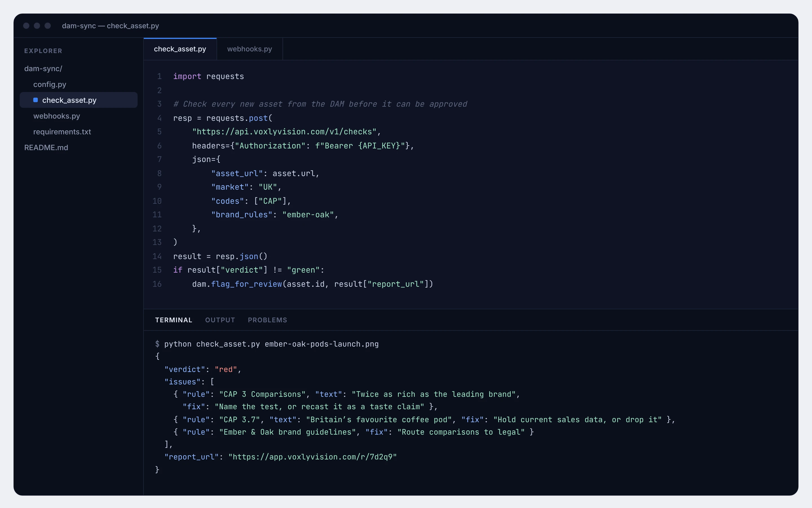Click the first window control dot
Viewport: 812px width, 508px height.
26,26
